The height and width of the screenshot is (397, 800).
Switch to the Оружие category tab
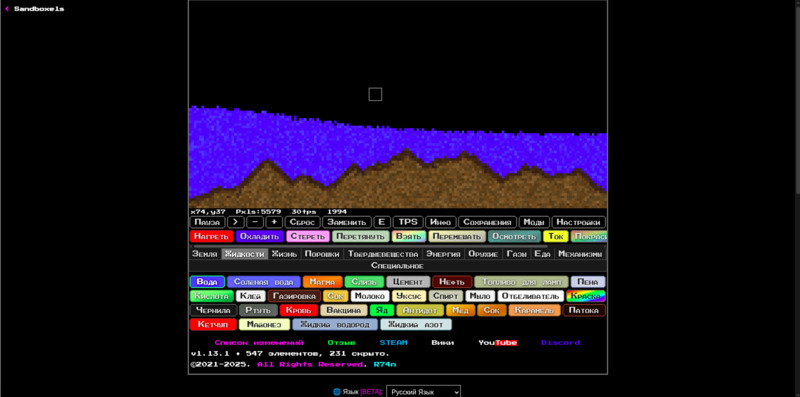(x=483, y=254)
